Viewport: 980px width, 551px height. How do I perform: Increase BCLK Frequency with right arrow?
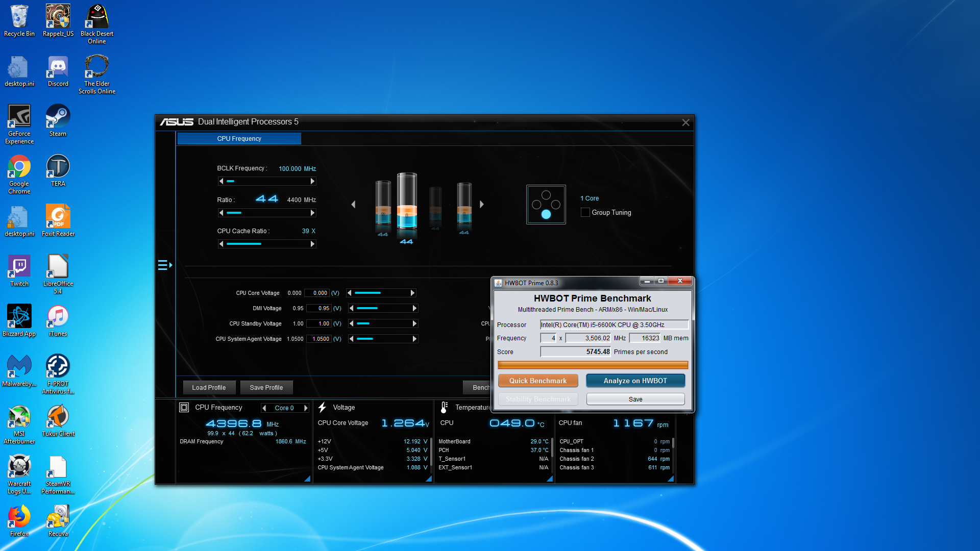click(312, 181)
